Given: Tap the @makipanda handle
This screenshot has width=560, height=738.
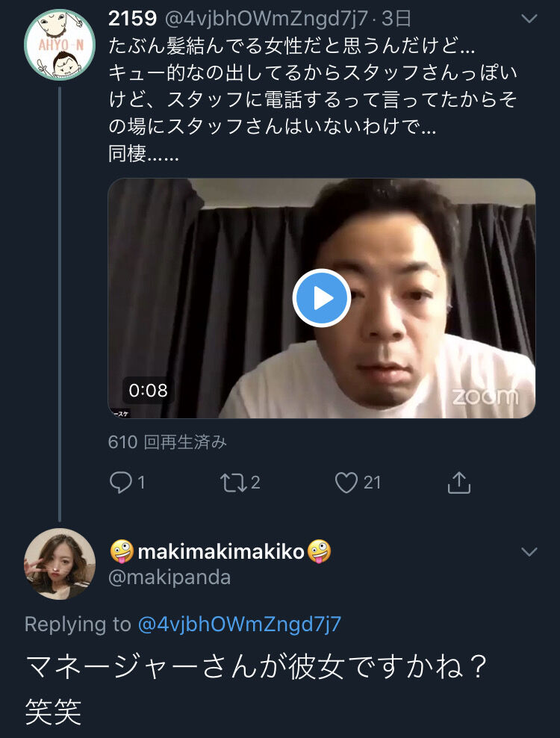Looking at the screenshot, I should coord(169,577).
